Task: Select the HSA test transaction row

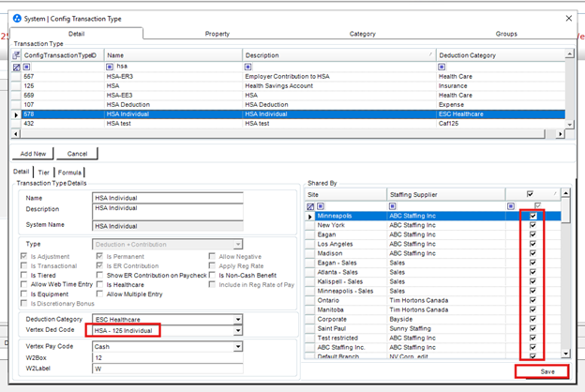Action: point(292,124)
